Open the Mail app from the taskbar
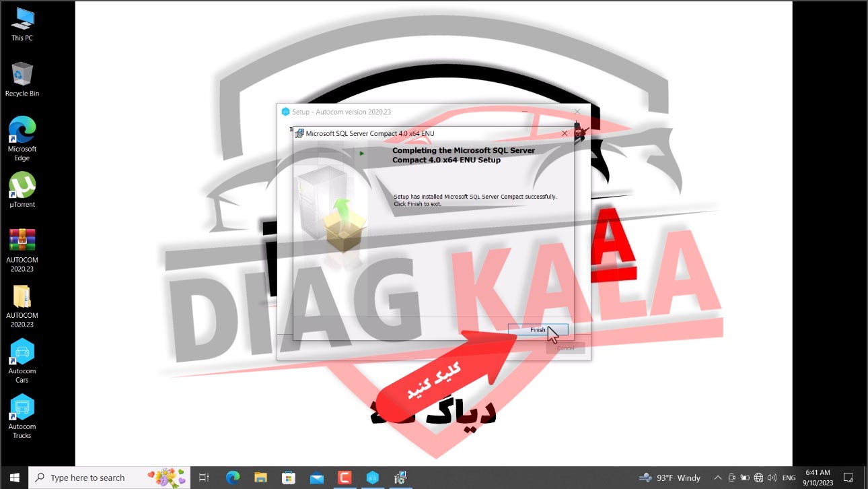The image size is (868, 489). tap(316, 478)
